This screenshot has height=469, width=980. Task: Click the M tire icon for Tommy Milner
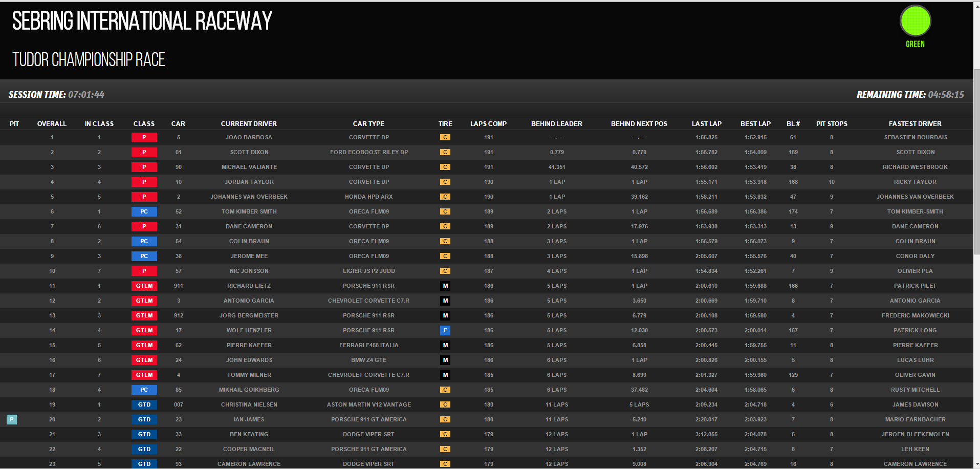tap(445, 375)
